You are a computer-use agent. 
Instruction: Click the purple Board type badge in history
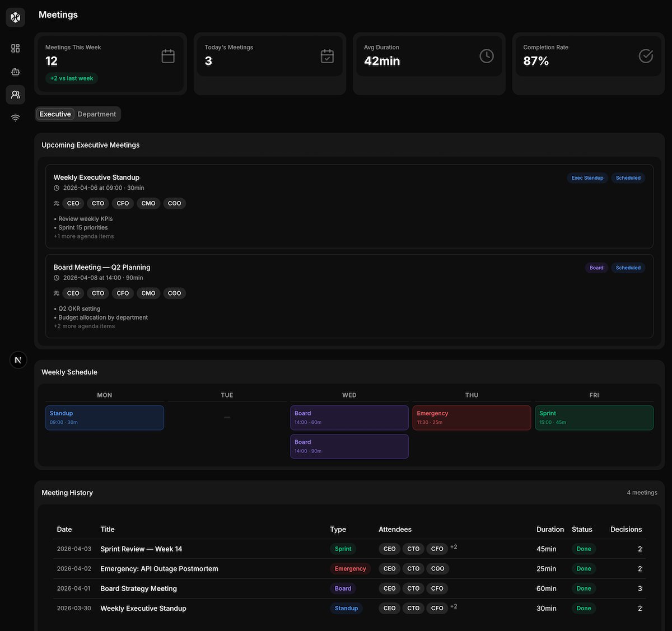tap(343, 588)
